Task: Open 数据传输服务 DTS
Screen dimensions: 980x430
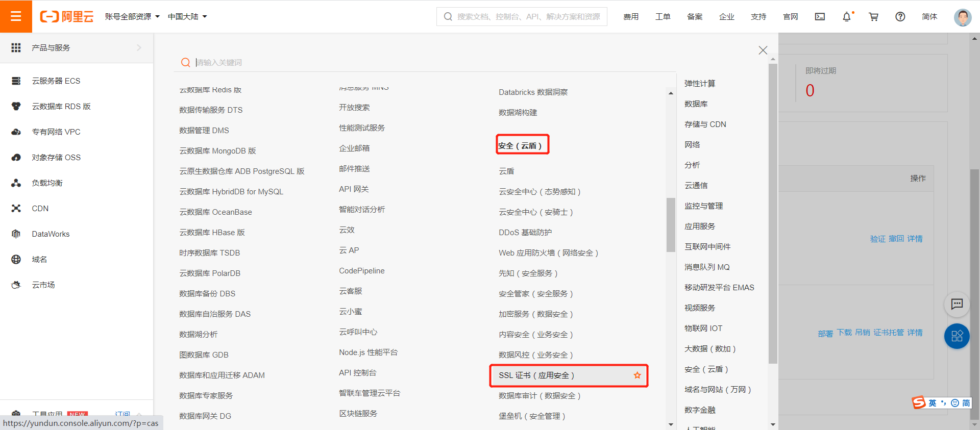Action: 211,110
